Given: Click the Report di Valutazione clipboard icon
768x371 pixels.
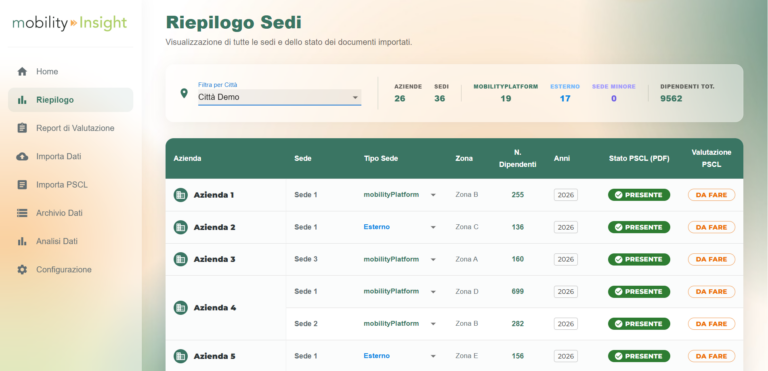Looking at the screenshot, I should click(22, 128).
